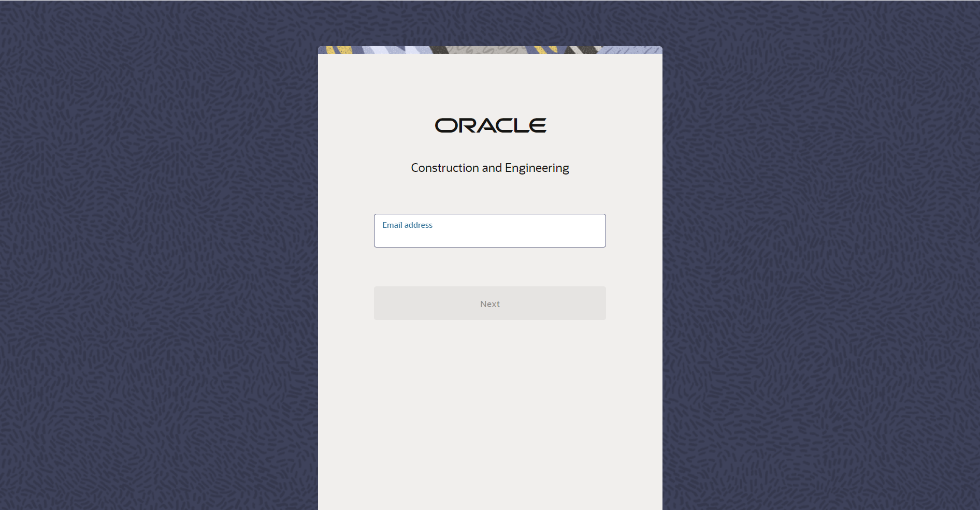This screenshot has width=980, height=510.
Task: Click the patterned background left of login card
Action: pos(155,259)
